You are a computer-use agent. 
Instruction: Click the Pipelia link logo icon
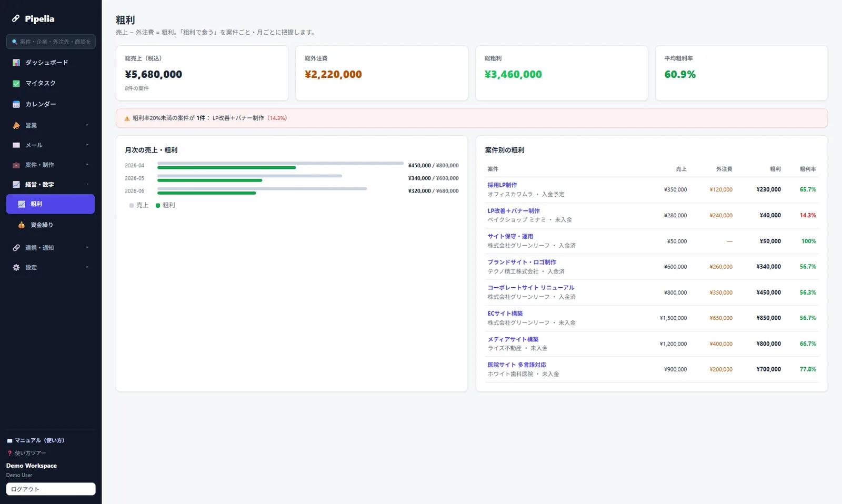pyautogui.click(x=16, y=18)
